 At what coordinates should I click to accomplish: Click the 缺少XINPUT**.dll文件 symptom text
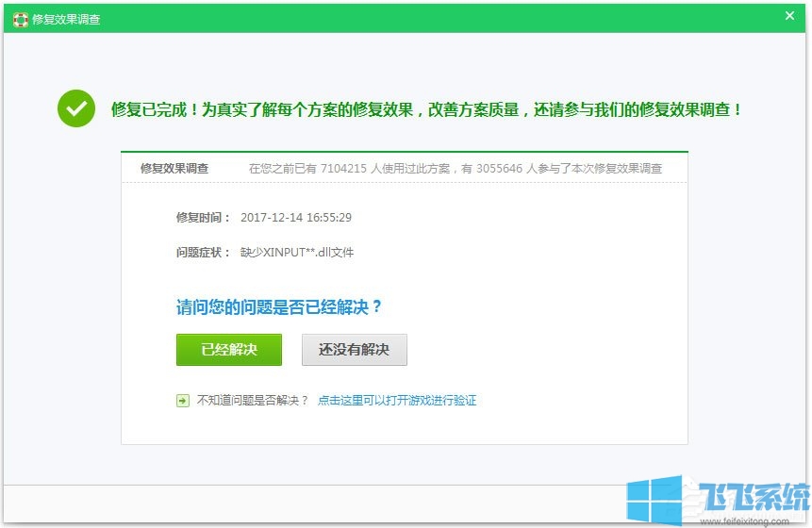(x=297, y=253)
